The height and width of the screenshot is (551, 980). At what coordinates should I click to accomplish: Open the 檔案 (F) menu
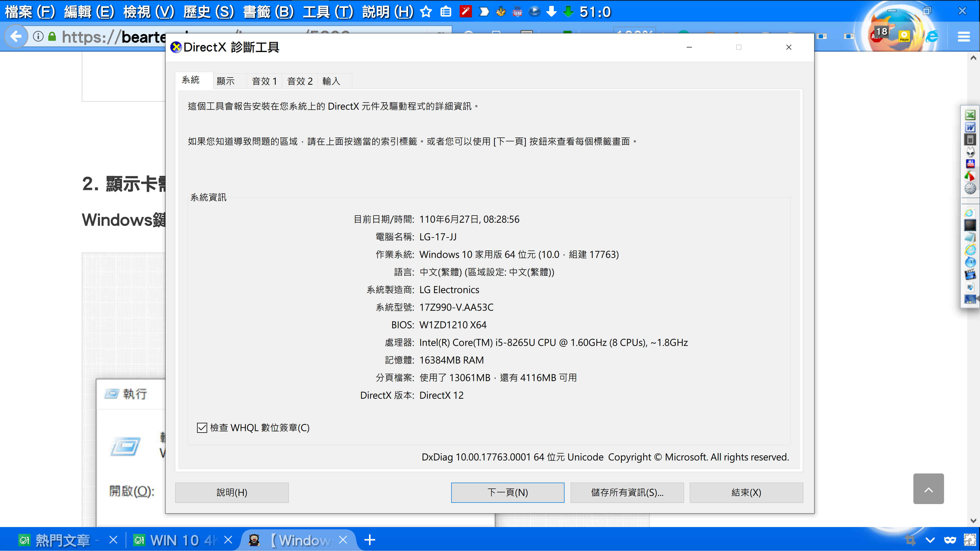(30, 12)
